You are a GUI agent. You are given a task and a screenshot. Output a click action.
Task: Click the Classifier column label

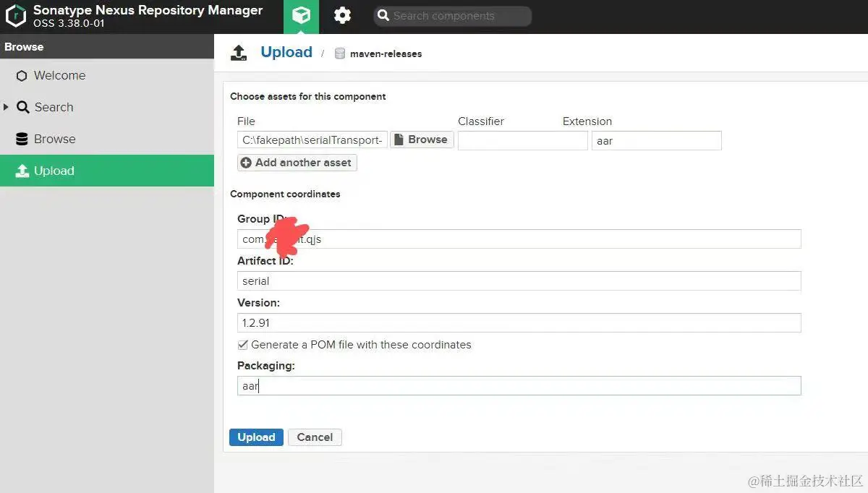tap(481, 121)
